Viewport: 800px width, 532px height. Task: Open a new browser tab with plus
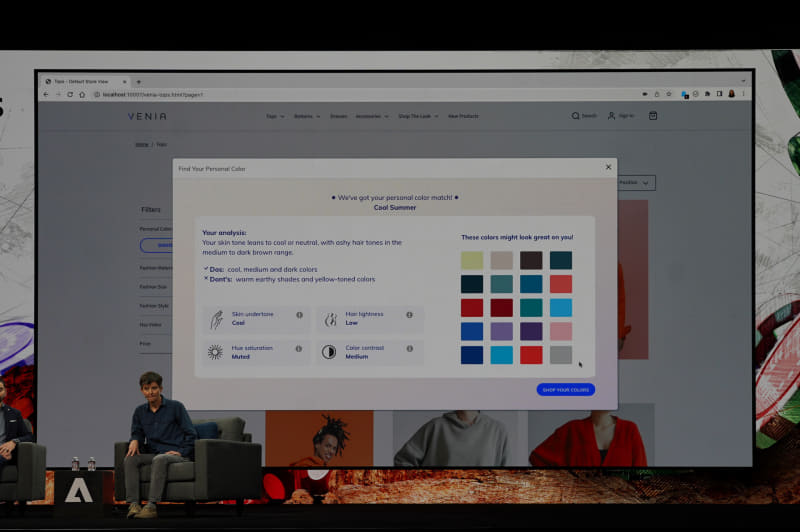click(138, 82)
